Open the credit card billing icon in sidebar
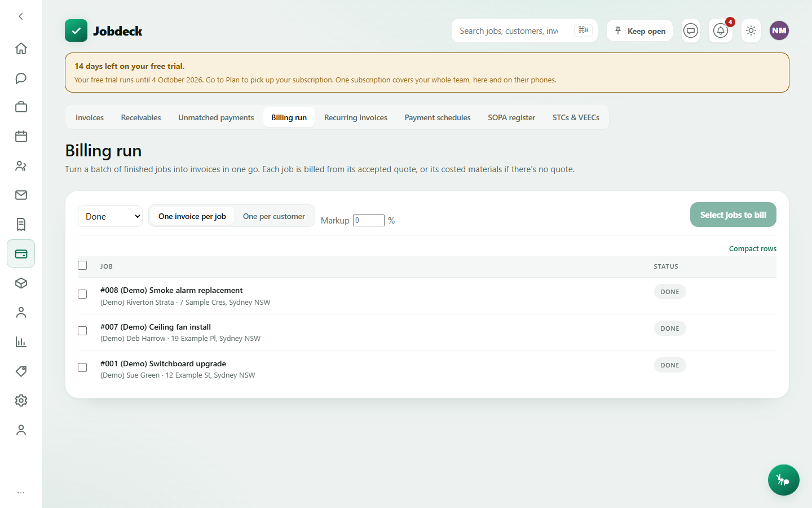Viewport: 812px width, 508px height. pyautogui.click(x=21, y=254)
